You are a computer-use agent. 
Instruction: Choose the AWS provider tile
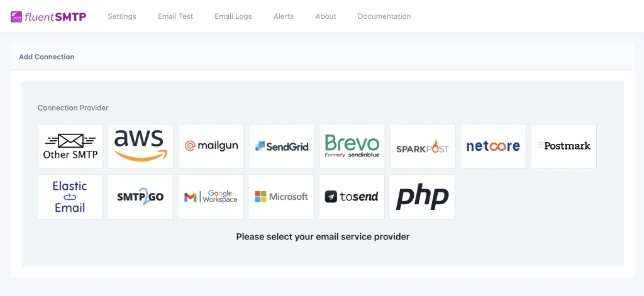[x=141, y=146]
